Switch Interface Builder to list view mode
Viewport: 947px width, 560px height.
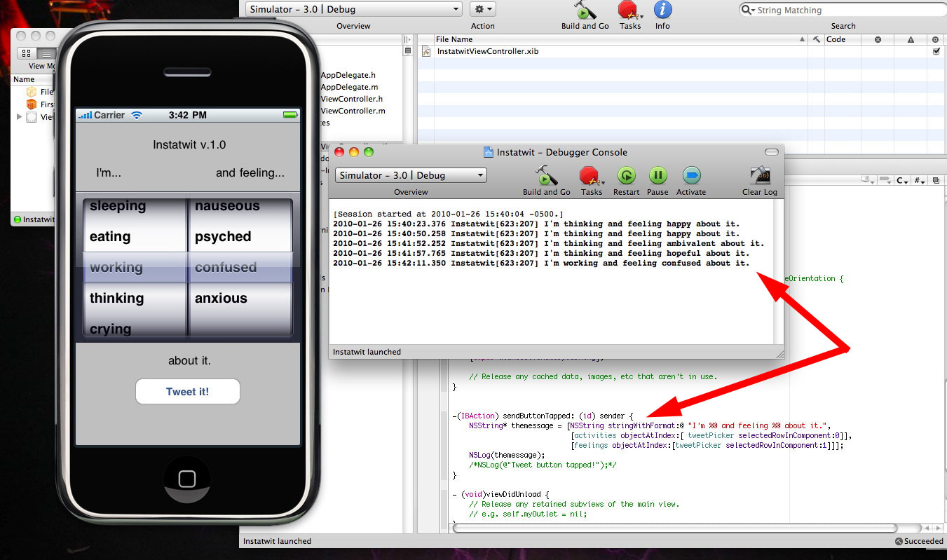tap(46, 53)
